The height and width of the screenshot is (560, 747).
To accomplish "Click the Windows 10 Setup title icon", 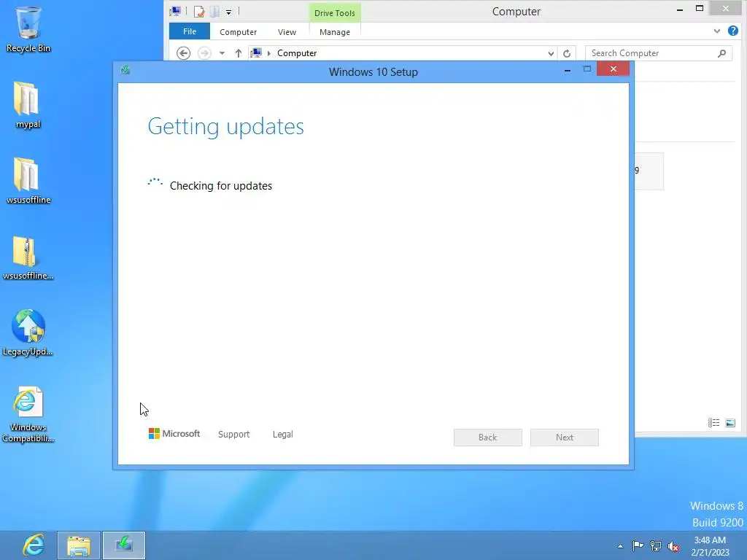I will tap(125, 71).
